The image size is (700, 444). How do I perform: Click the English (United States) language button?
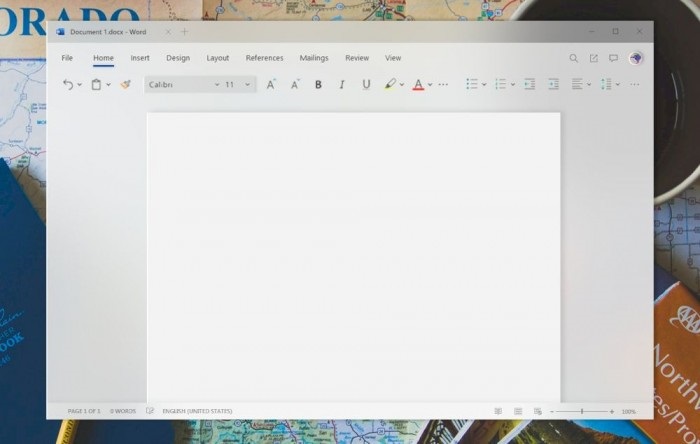pyautogui.click(x=200, y=411)
